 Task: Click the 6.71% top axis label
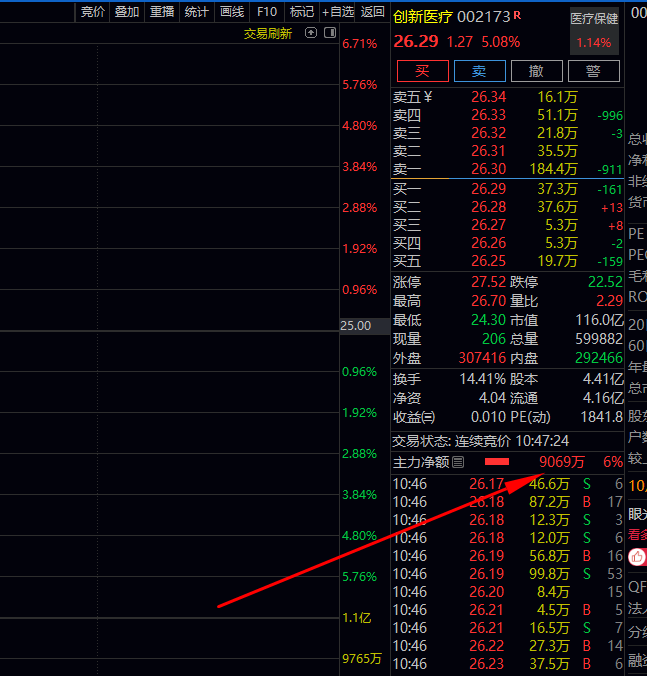pyautogui.click(x=359, y=44)
